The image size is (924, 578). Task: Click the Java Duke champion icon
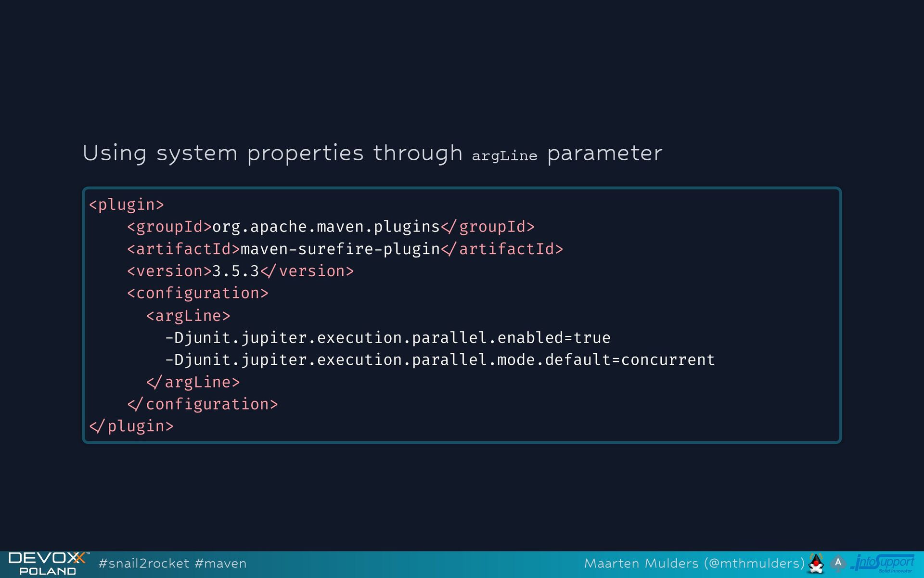[x=816, y=564]
